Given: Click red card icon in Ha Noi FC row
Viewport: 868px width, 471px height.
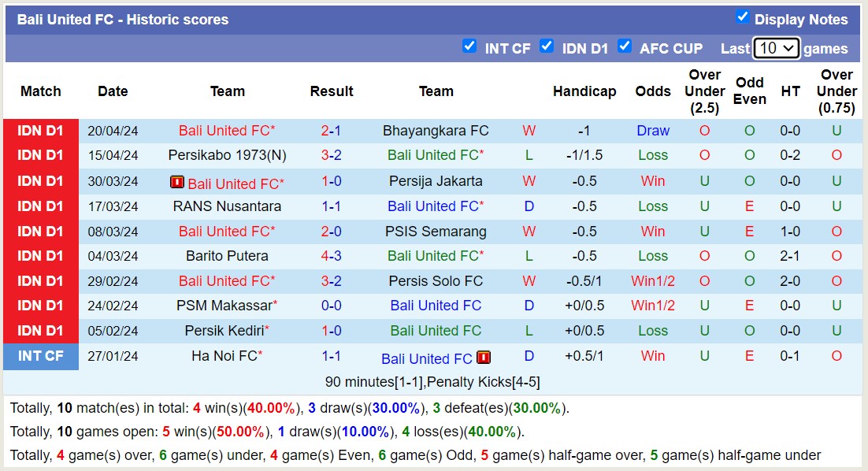Looking at the screenshot, I should tap(484, 358).
